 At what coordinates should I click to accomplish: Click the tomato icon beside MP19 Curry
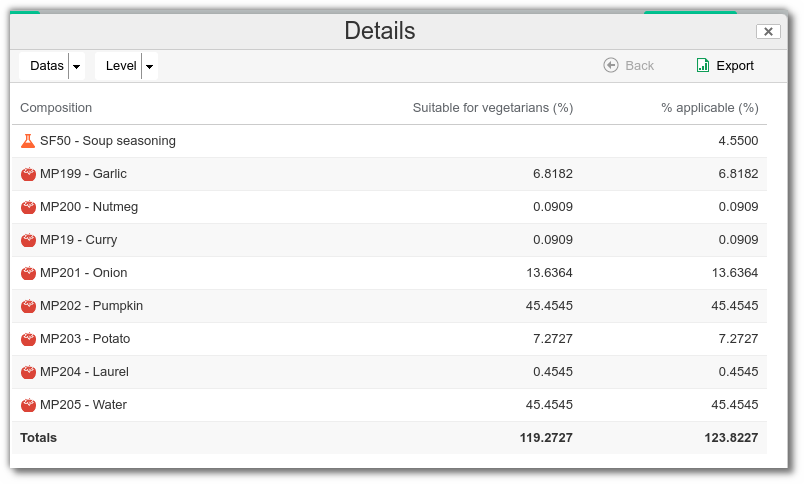pos(28,240)
